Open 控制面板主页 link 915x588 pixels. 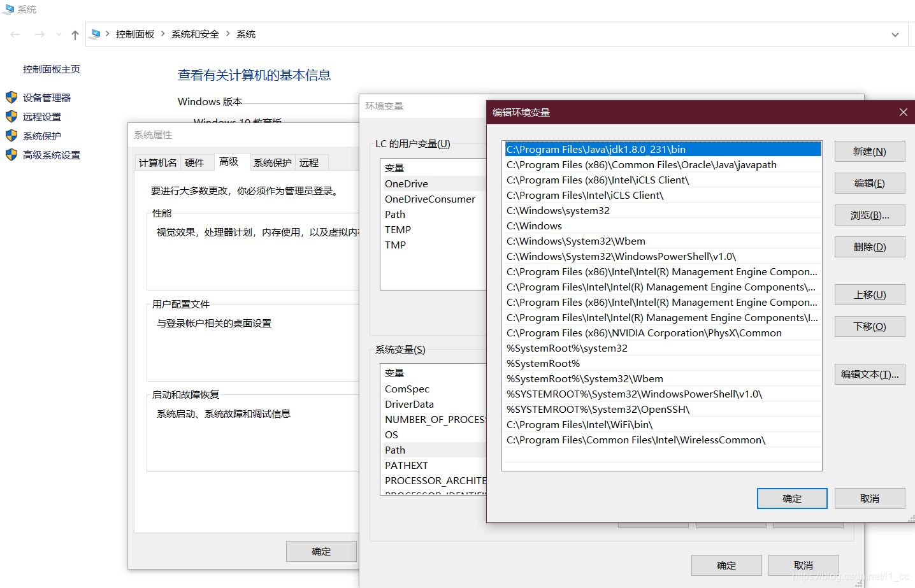click(x=52, y=69)
